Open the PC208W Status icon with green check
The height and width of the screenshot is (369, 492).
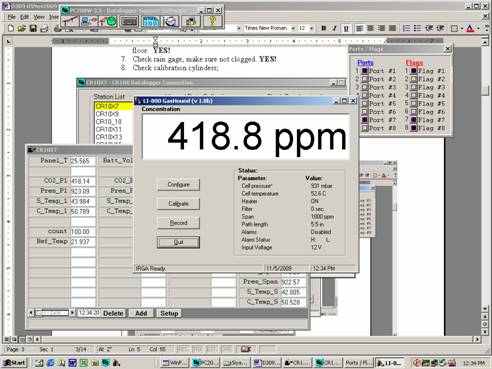[108, 21]
